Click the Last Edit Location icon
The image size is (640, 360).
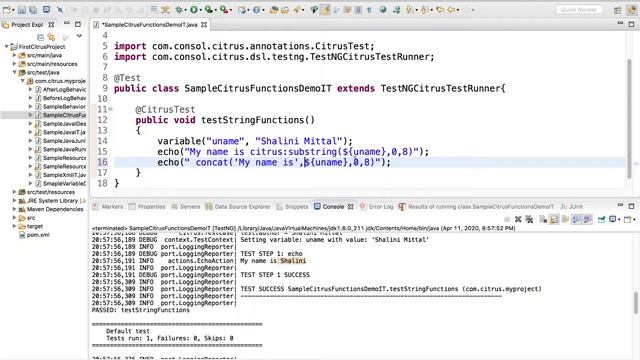click(440, 9)
